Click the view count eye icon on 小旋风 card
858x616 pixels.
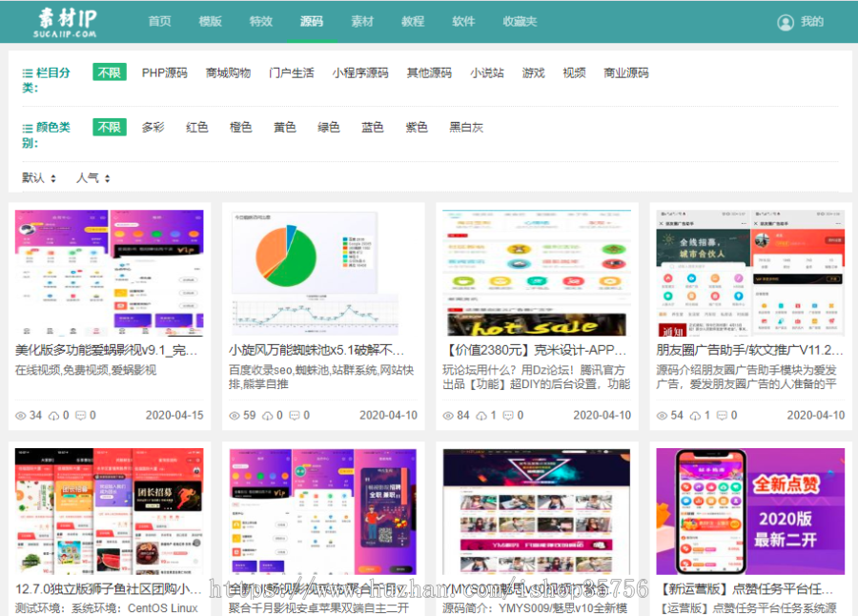[233, 415]
